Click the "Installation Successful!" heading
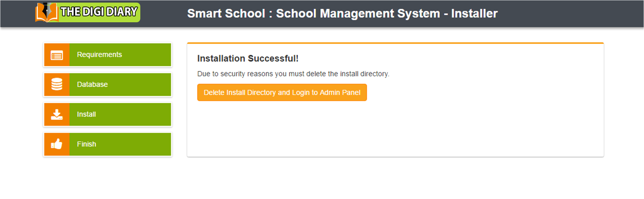This screenshot has height=199, width=644. 248,59
